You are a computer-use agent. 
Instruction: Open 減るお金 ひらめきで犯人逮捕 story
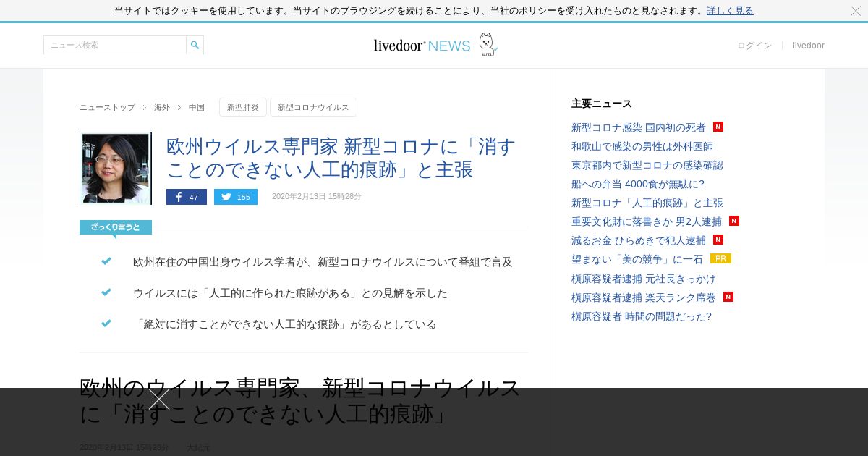tap(639, 240)
